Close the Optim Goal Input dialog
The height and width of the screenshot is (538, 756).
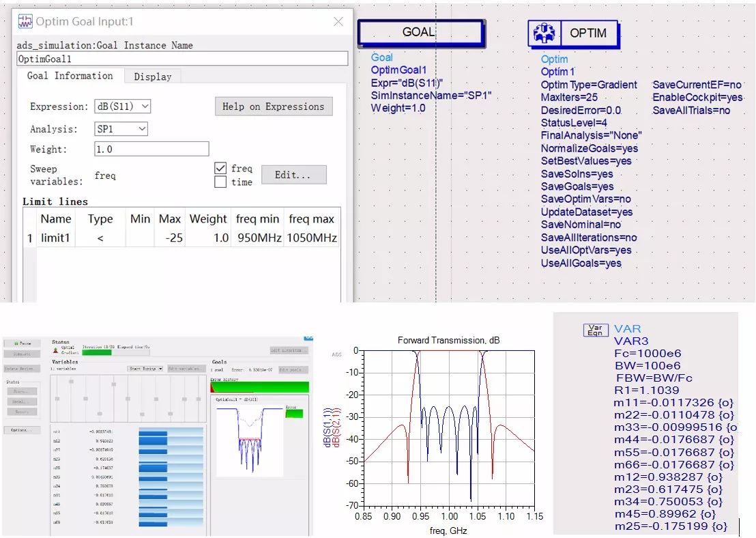tap(338, 22)
